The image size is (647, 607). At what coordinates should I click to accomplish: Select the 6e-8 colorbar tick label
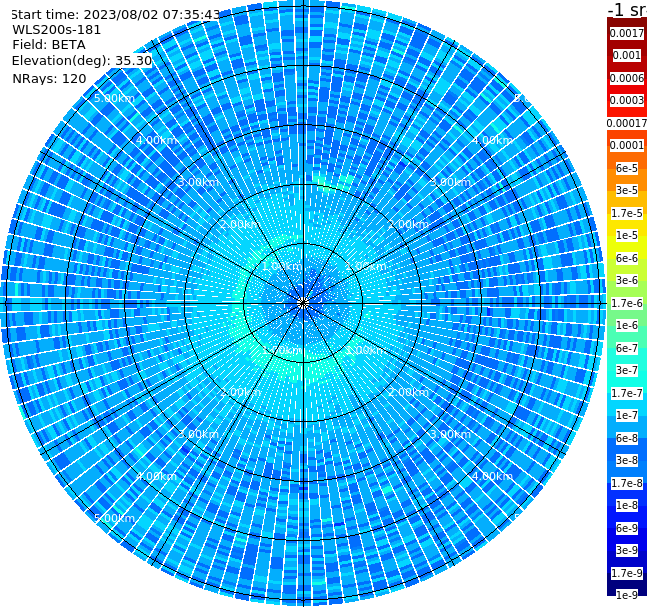pyautogui.click(x=627, y=438)
